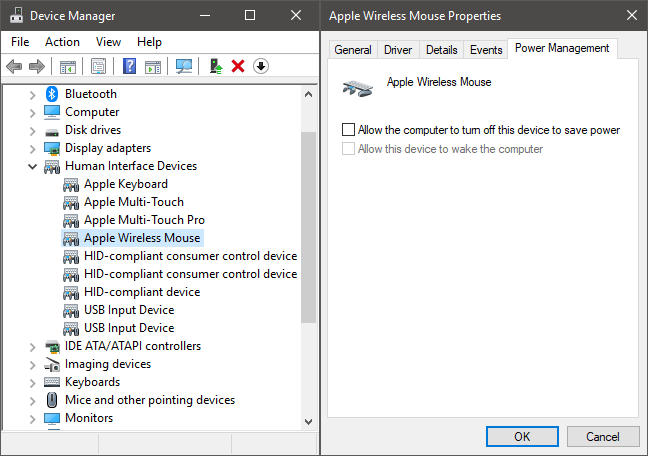Click the Cancel button

pos(603,437)
